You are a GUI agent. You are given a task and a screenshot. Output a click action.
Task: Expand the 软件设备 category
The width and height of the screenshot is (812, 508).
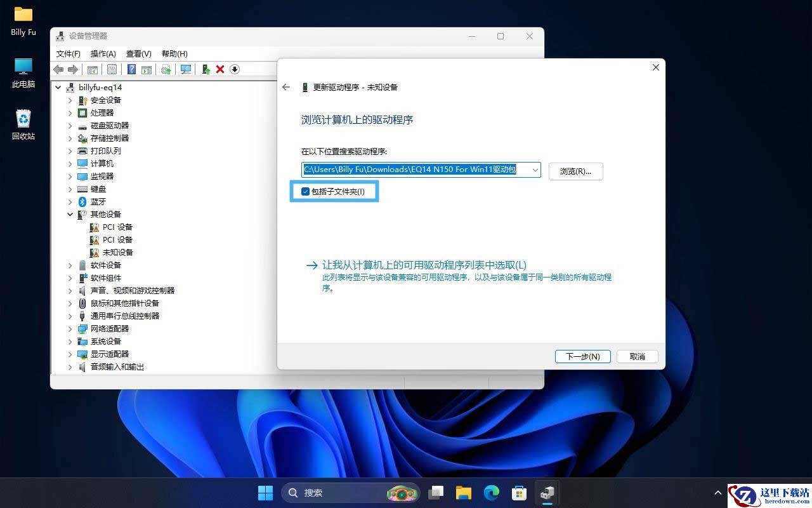70,265
